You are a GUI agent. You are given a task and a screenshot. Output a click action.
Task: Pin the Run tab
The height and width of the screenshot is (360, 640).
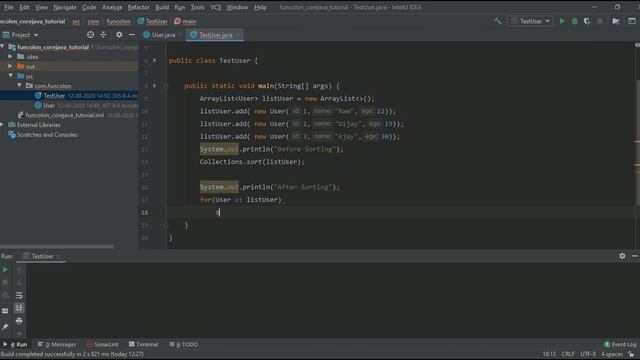click(5, 327)
